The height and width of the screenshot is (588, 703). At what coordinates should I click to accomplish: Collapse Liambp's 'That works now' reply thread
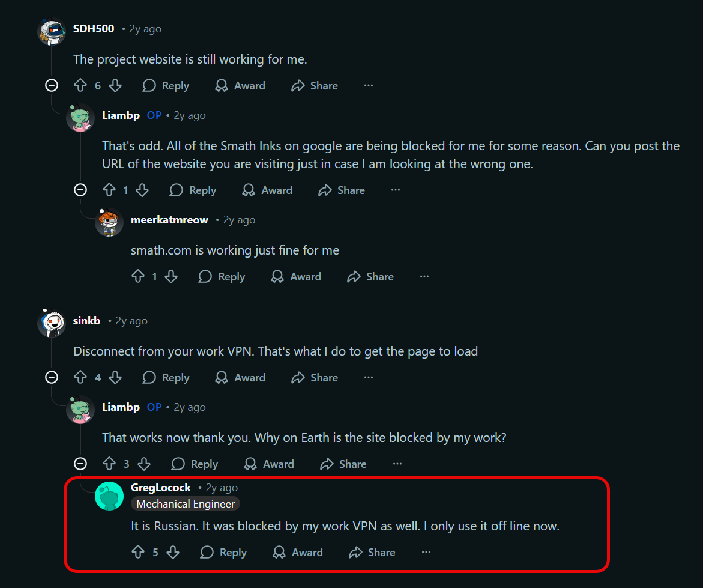click(x=80, y=464)
